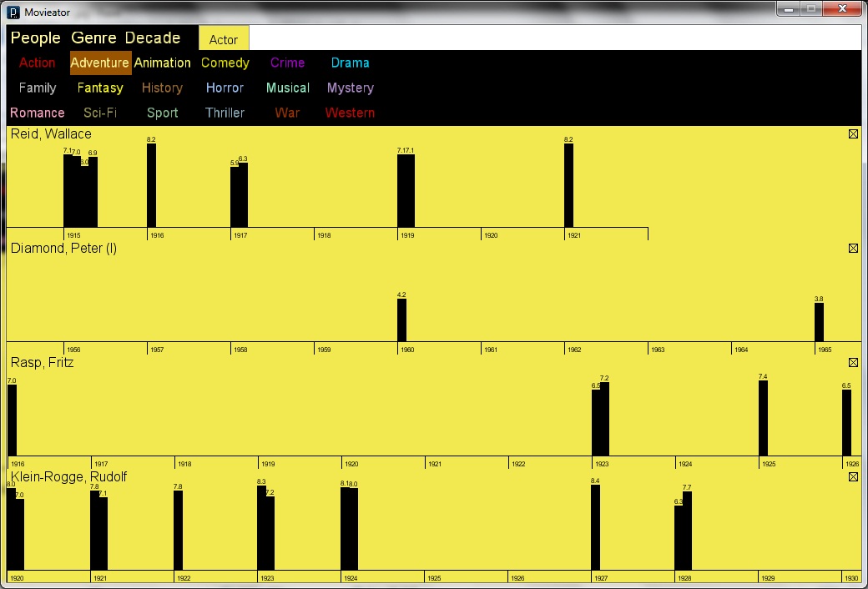Viewport: 868px width, 589px height.
Task: Close the Reid, Wallace timeline panel
Action: coord(853,134)
